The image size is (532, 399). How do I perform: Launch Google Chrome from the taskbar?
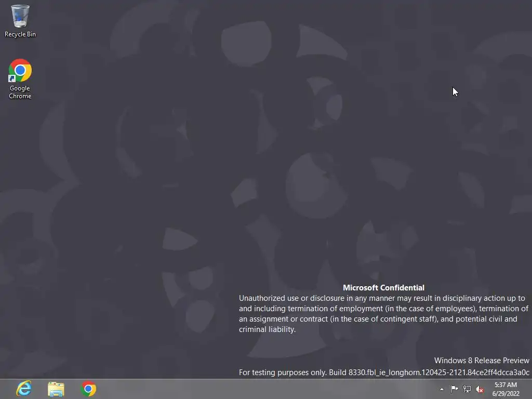(x=88, y=389)
